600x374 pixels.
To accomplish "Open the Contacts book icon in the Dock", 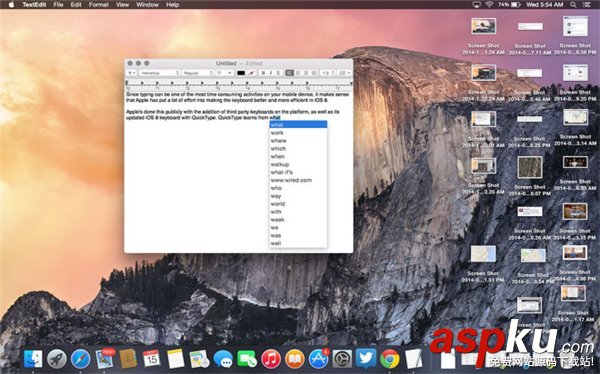I will point(128,359).
